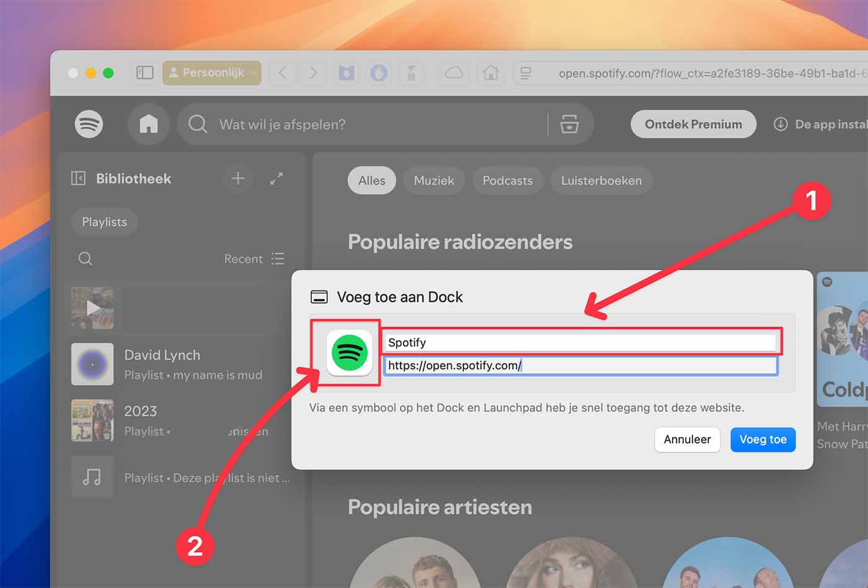Select the Luisterboeken filter tab
This screenshot has height=588, width=868.
[x=601, y=180]
